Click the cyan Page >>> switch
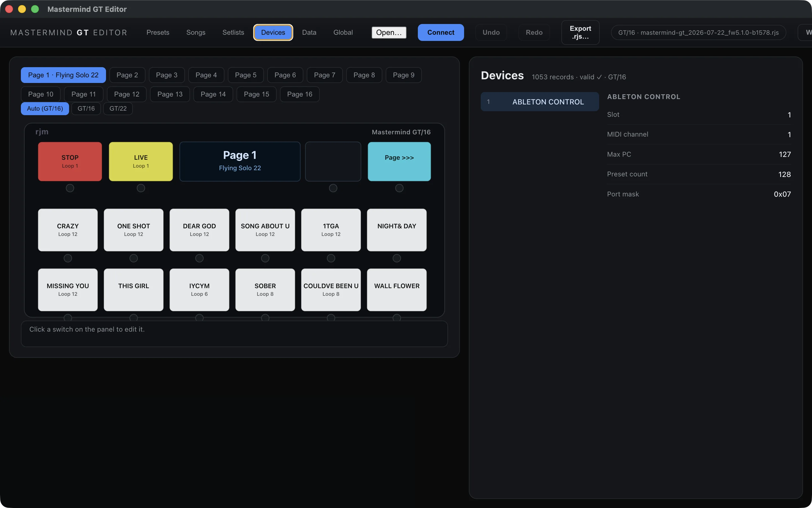 (399, 161)
